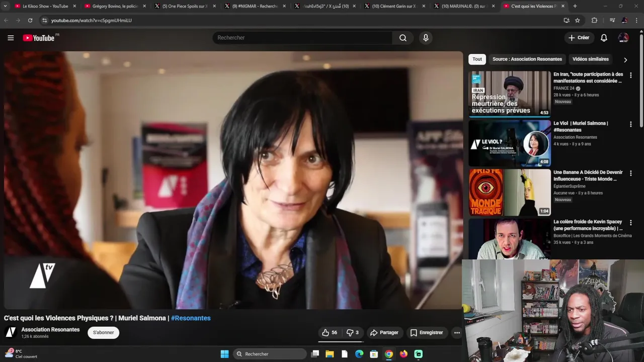Open Chrome tab search dropdown
The width and height of the screenshot is (644, 362).
(6, 6)
